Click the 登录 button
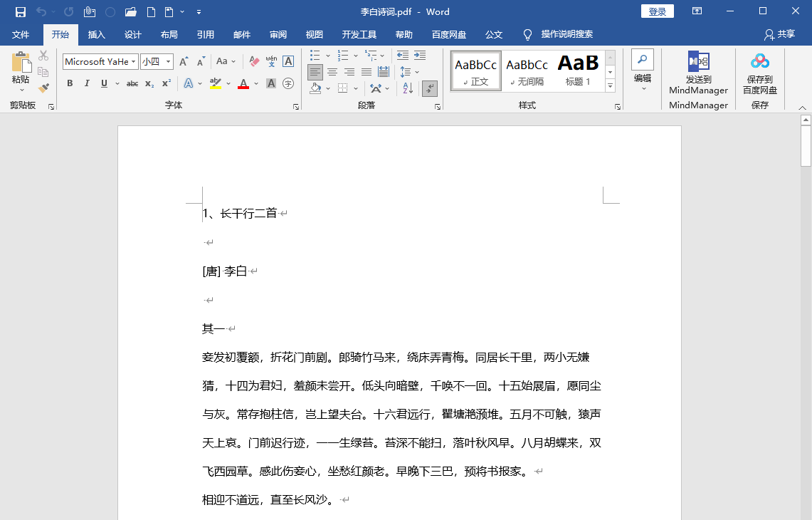This screenshot has height=520, width=812. [656, 11]
